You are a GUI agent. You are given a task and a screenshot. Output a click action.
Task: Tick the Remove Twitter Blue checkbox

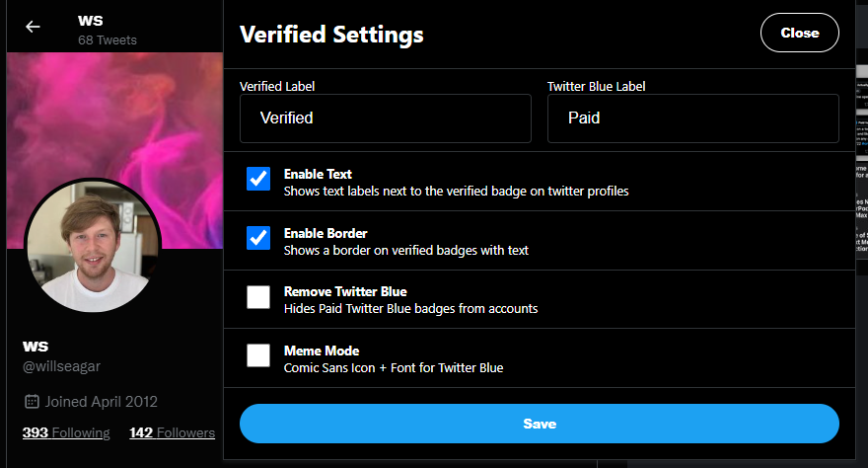(x=258, y=297)
